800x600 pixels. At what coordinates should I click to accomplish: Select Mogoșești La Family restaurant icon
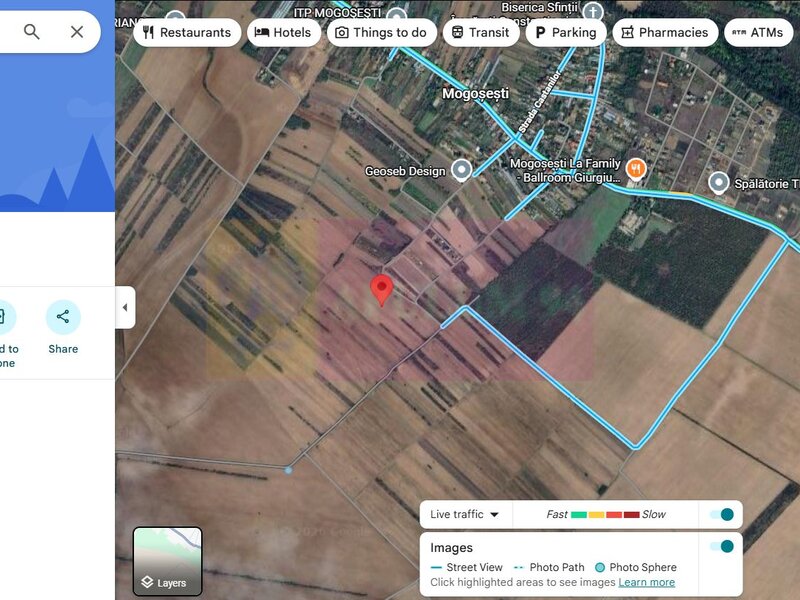636,169
